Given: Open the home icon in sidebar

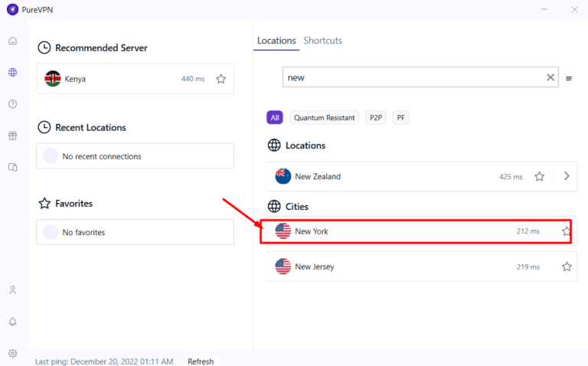Looking at the screenshot, I should (12, 41).
